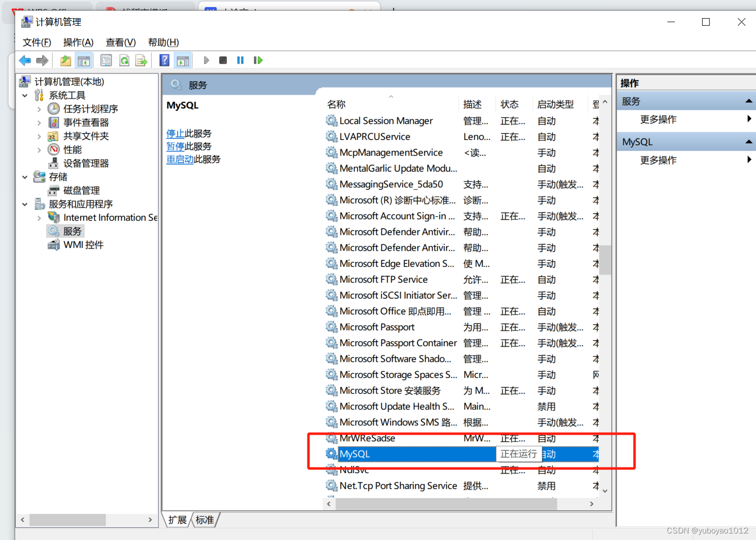The image size is (756, 540).
Task: Open the Help toolbar icon
Action: [x=164, y=60]
